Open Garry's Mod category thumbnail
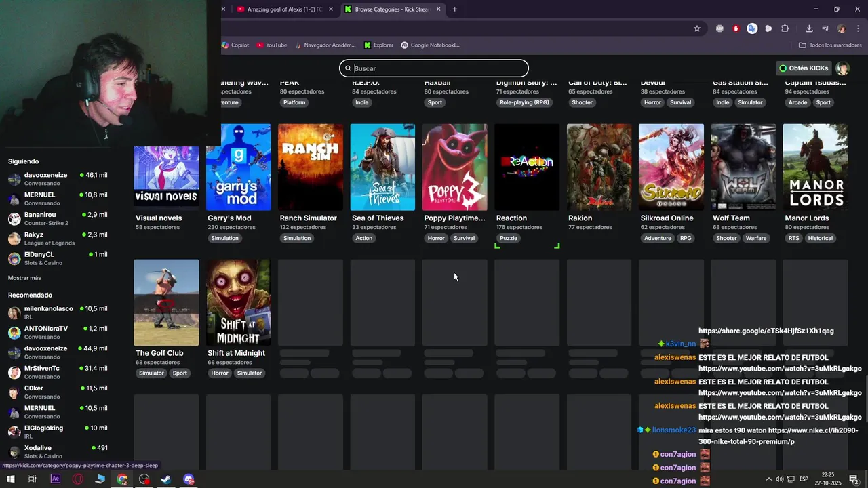The image size is (868, 488). [x=238, y=167]
